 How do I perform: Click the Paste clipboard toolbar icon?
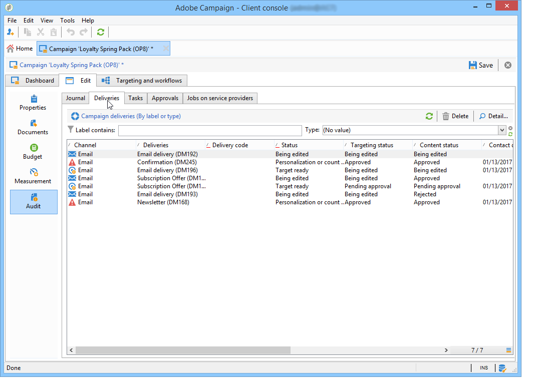pos(54,32)
